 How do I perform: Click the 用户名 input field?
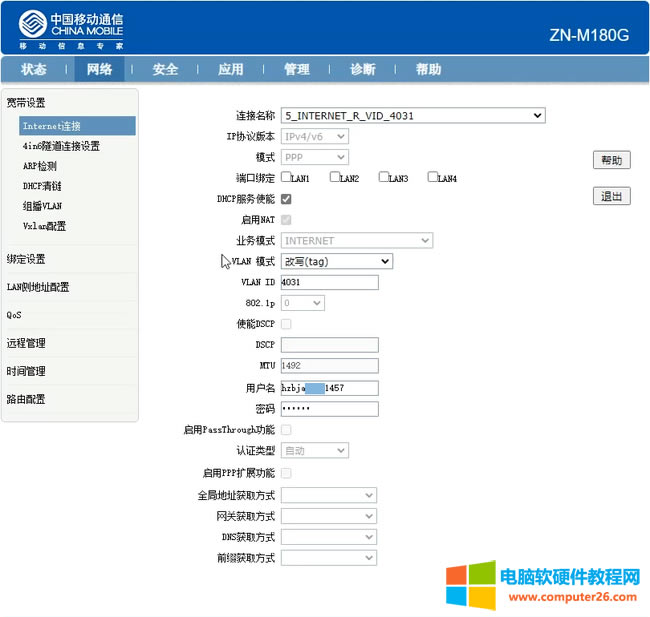pos(330,388)
